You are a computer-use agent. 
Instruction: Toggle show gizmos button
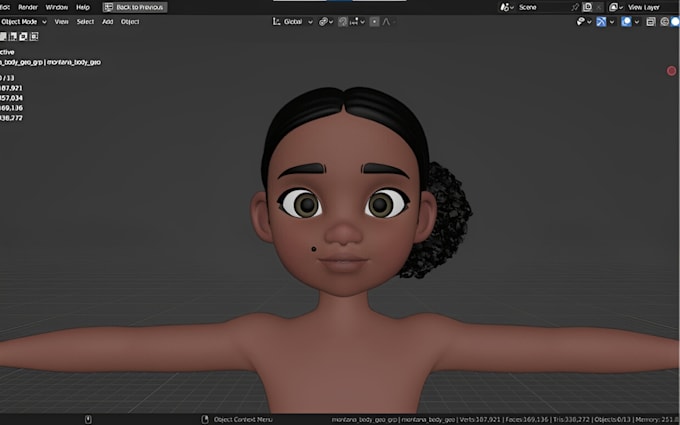coord(601,22)
